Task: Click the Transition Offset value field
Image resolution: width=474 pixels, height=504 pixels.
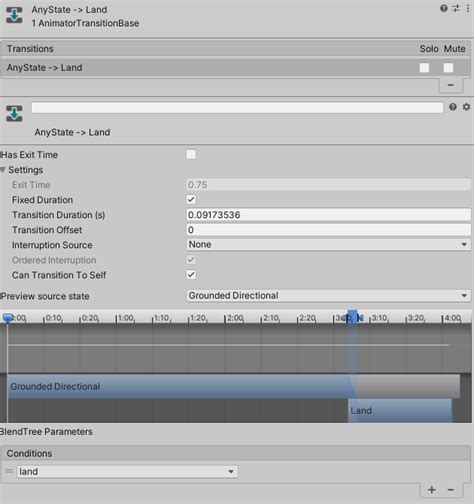Action: click(x=328, y=230)
